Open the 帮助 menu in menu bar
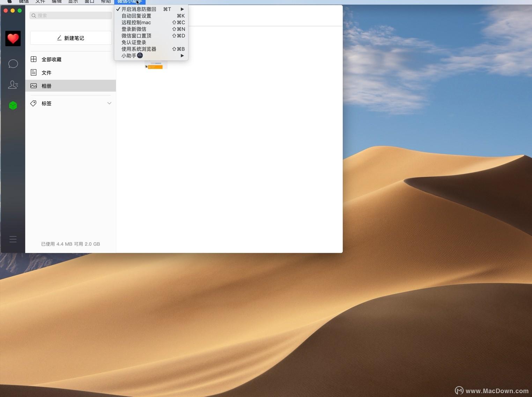This screenshot has height=397, width=532. (x=106, y=2)
